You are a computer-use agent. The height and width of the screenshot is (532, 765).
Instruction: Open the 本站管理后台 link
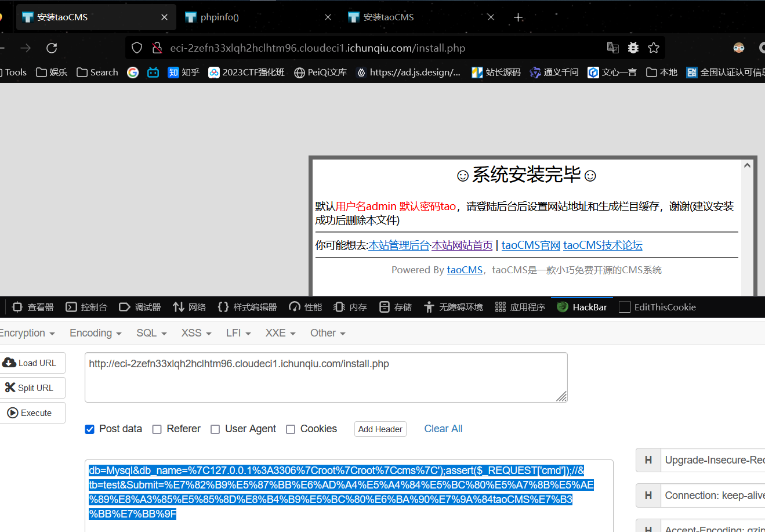tap(399, 245)
